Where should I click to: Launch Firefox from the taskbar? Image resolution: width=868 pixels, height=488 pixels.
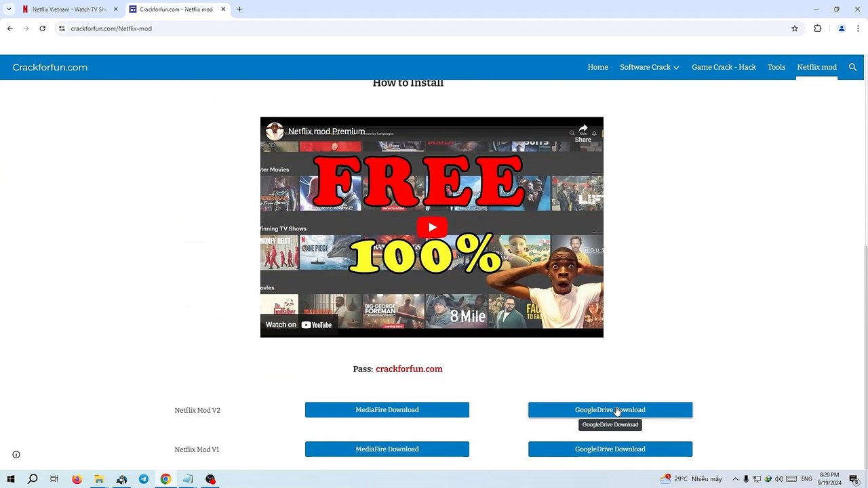click(x=77, y=479)
